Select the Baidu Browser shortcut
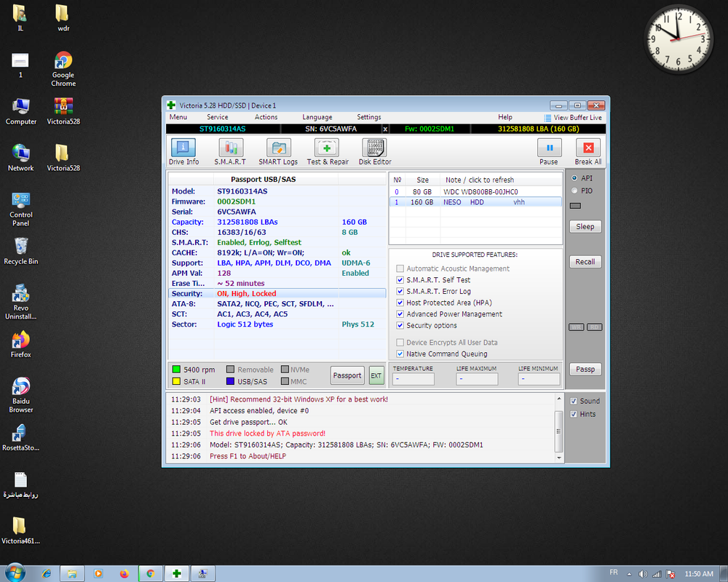 coord(21,396)
